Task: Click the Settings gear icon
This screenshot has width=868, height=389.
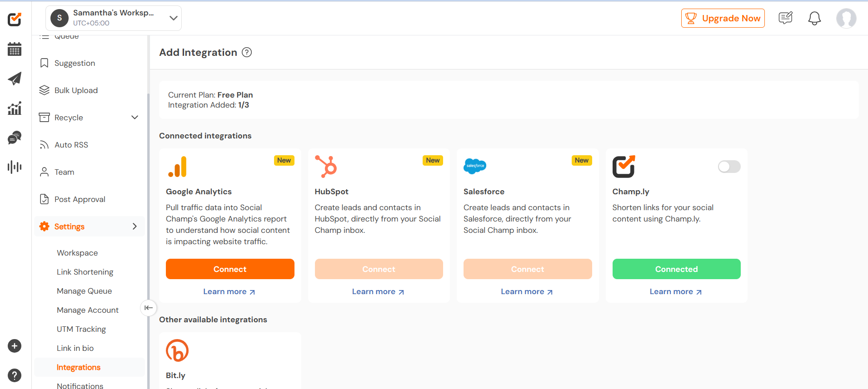Action: click(44, 227)
